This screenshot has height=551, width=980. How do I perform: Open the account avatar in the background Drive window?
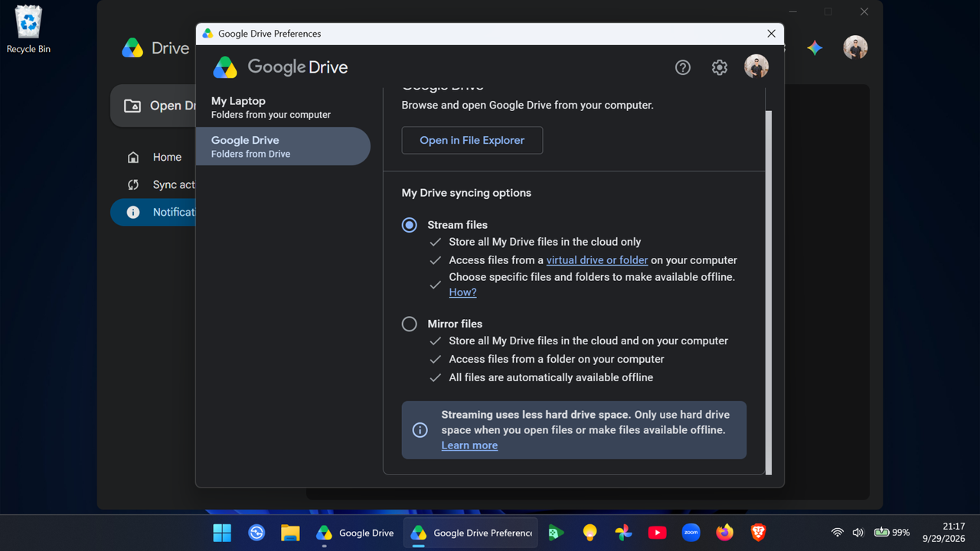tap(855, 47)
